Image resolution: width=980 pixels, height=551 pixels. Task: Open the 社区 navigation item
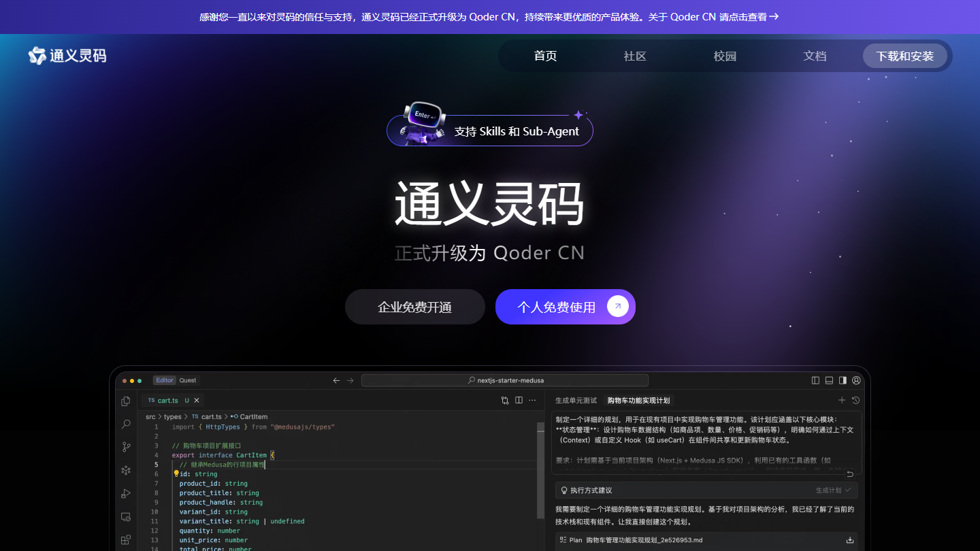pos(635,56)
